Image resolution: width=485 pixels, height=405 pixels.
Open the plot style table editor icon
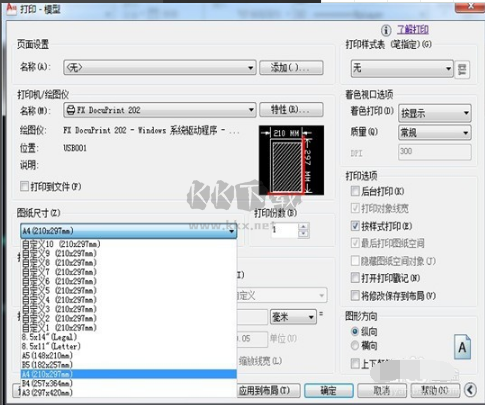click(x=462, y=69)
